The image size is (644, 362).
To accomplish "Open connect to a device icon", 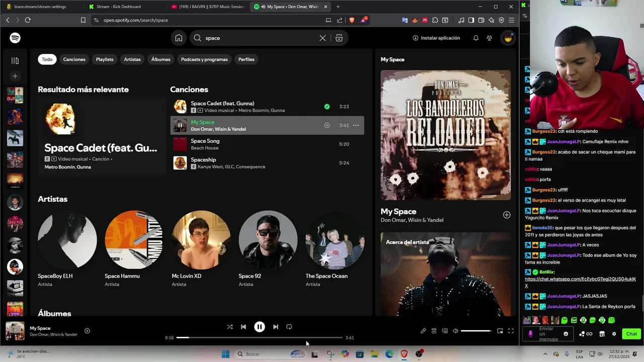I will pos(445,331).
